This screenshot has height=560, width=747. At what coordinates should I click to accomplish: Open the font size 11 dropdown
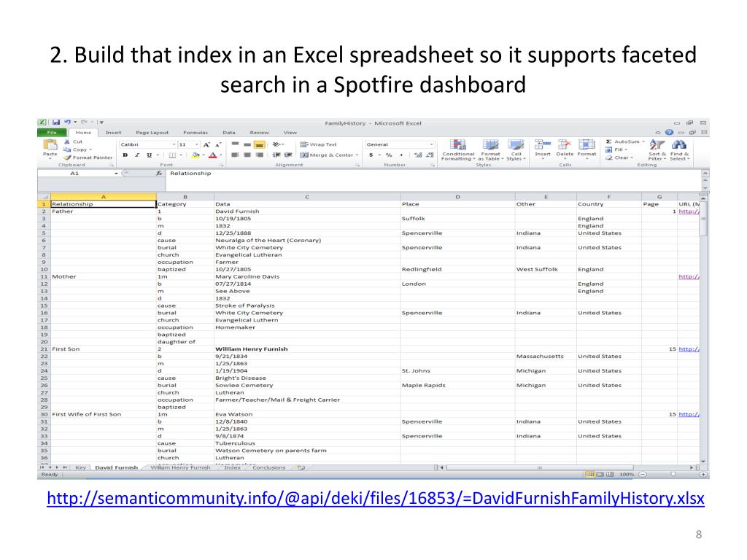[x=197, y=144]
